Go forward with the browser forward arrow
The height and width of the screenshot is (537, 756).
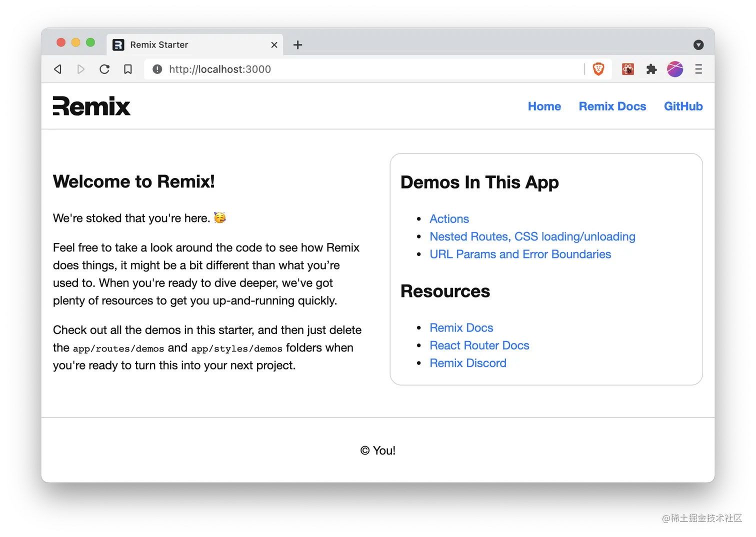(x=80, y=69)
